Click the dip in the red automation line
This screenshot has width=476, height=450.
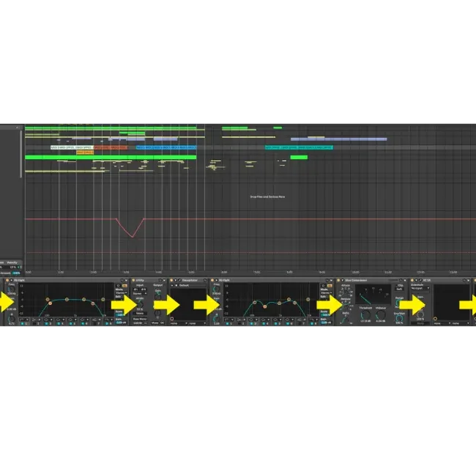click(132, 236)
